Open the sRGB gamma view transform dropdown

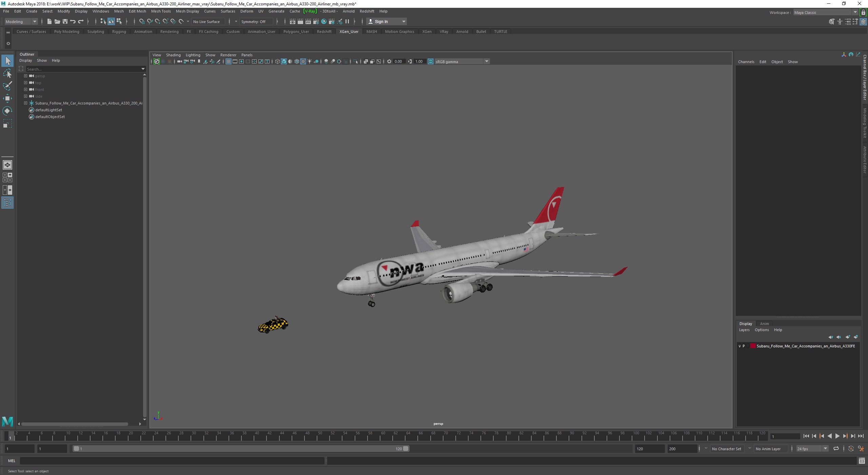tap(462, 61)
